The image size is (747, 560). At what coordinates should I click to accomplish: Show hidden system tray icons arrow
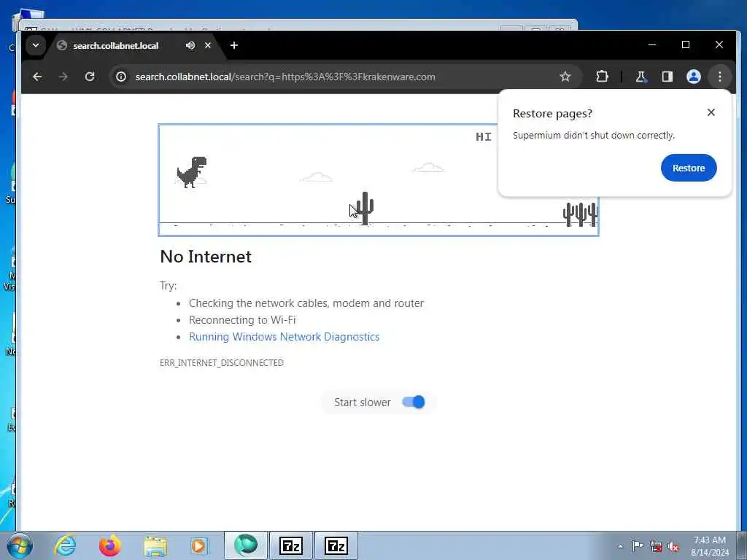point(620,546)
